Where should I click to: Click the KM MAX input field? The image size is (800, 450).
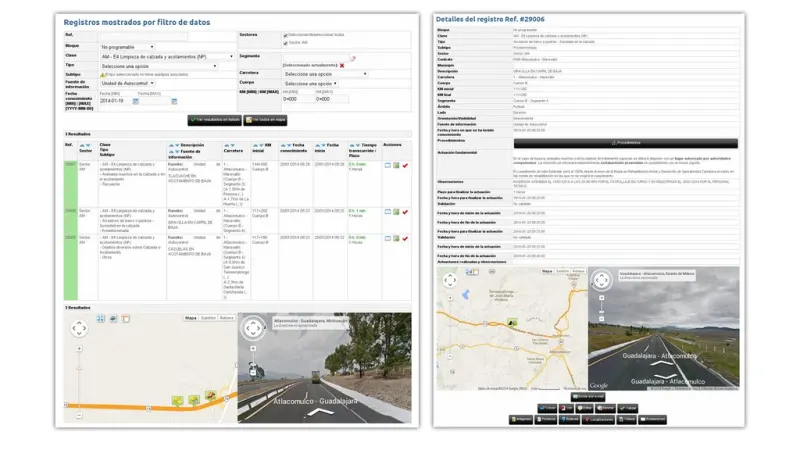click(x=332, y=99)
